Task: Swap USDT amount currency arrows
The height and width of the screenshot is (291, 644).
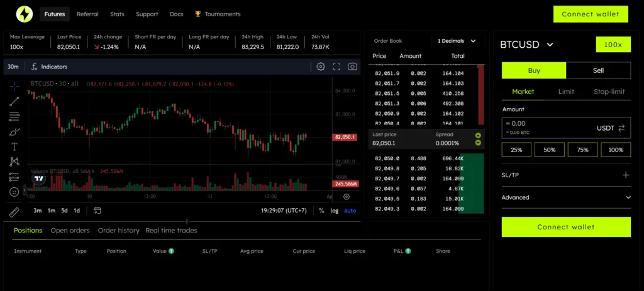Action: click(621, 128)
